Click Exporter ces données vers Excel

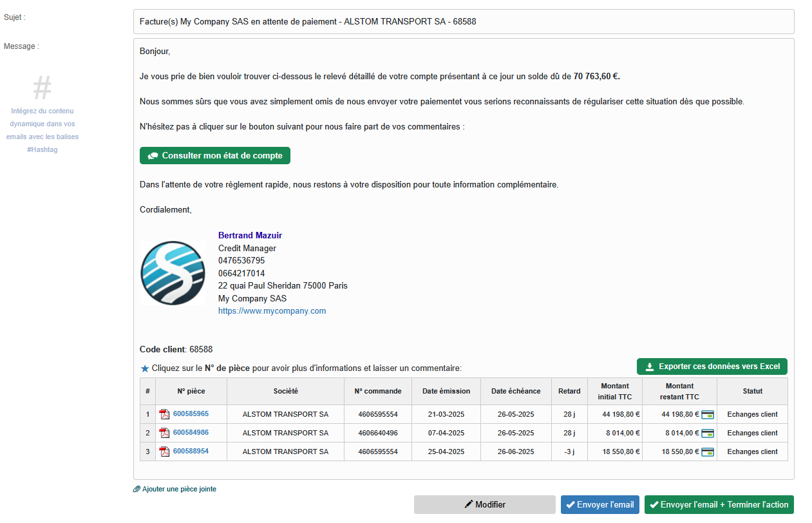tap(712, 366)
